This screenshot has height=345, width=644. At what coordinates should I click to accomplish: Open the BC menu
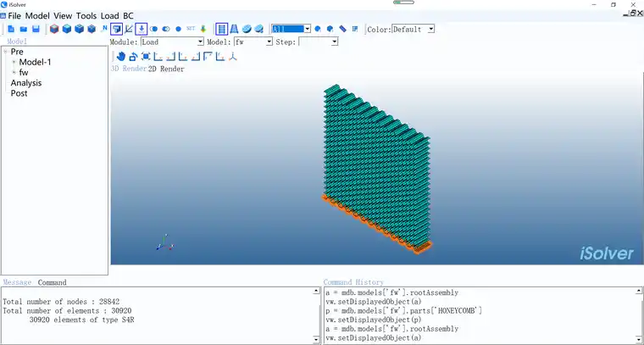click(x=128, y=16)
